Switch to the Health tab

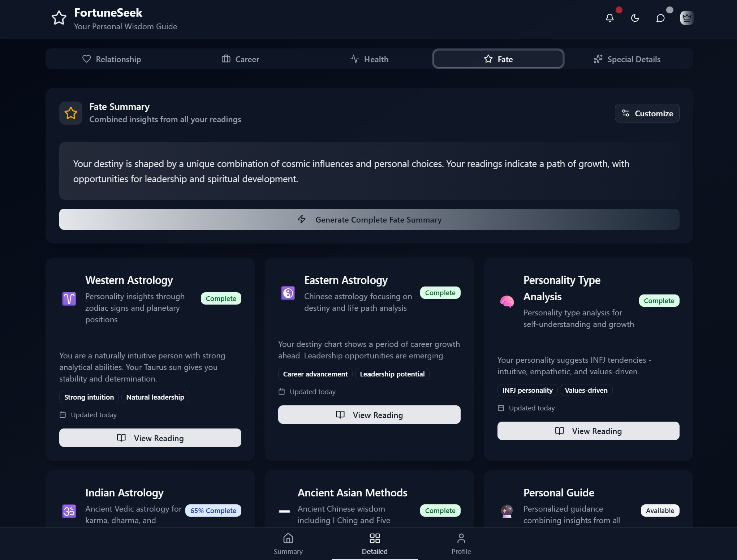click(369, 59)
